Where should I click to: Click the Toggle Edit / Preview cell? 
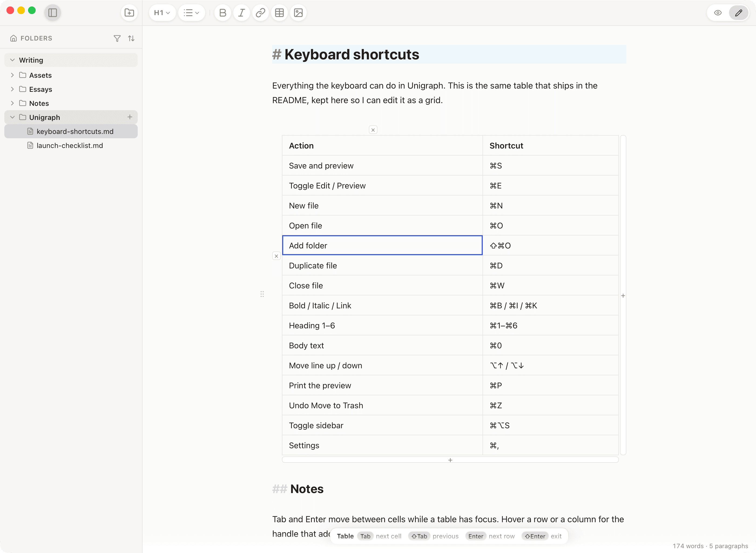tap(383, 186)
